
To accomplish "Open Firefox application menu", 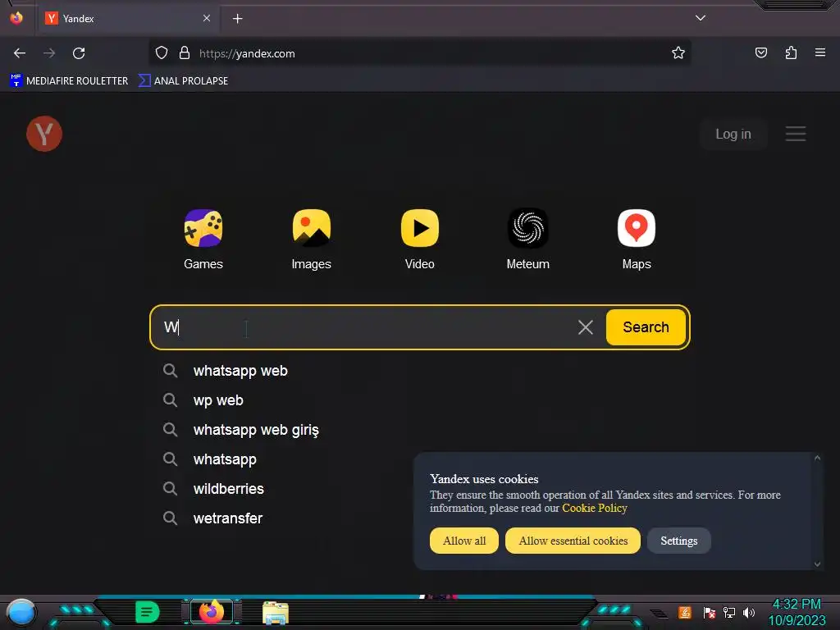I will coord(819,53).
